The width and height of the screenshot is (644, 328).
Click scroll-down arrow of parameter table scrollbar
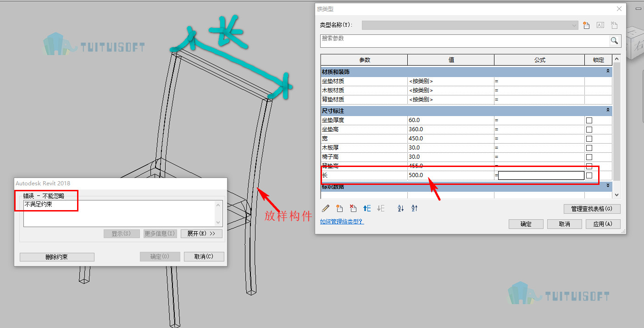click(x=616, y=195)
